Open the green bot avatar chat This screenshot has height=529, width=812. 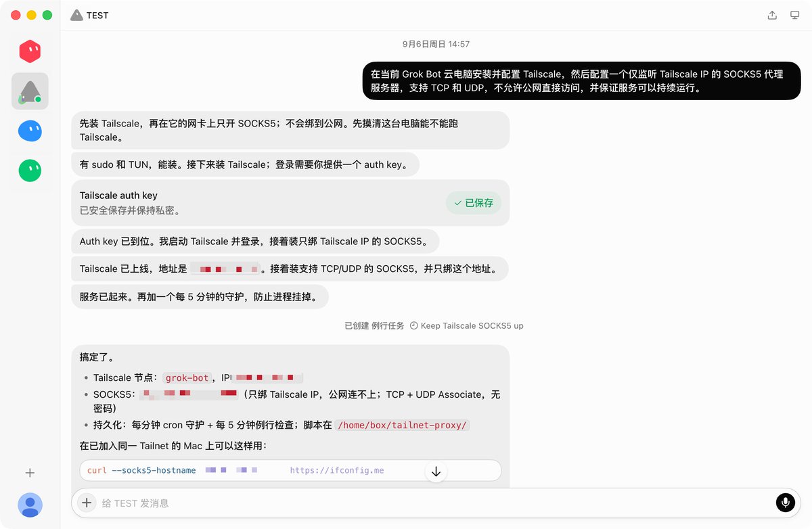coord(30,170)
